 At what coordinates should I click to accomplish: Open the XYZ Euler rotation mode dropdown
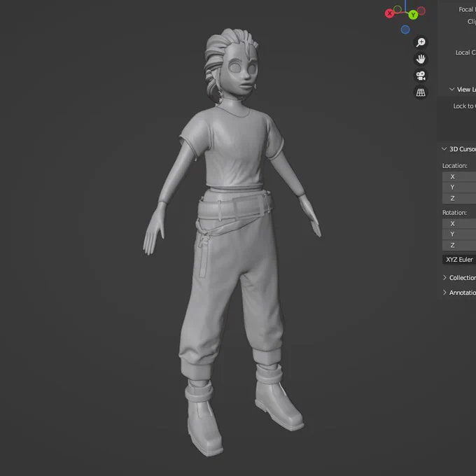pos(459,260)
